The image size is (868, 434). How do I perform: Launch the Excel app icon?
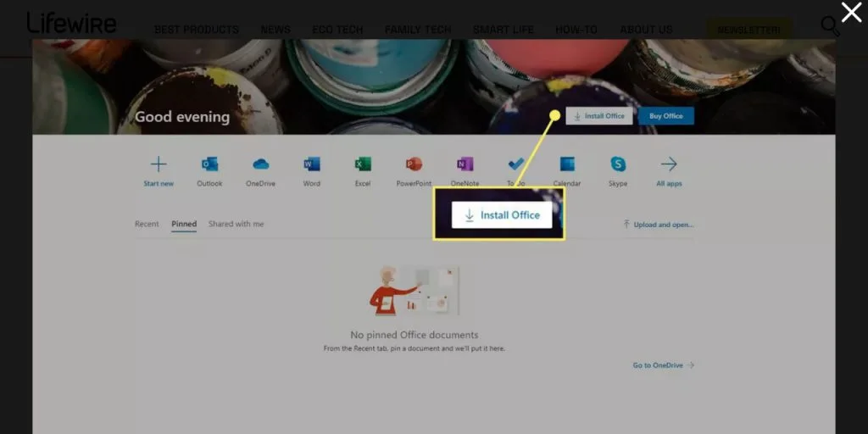point(363,164)
